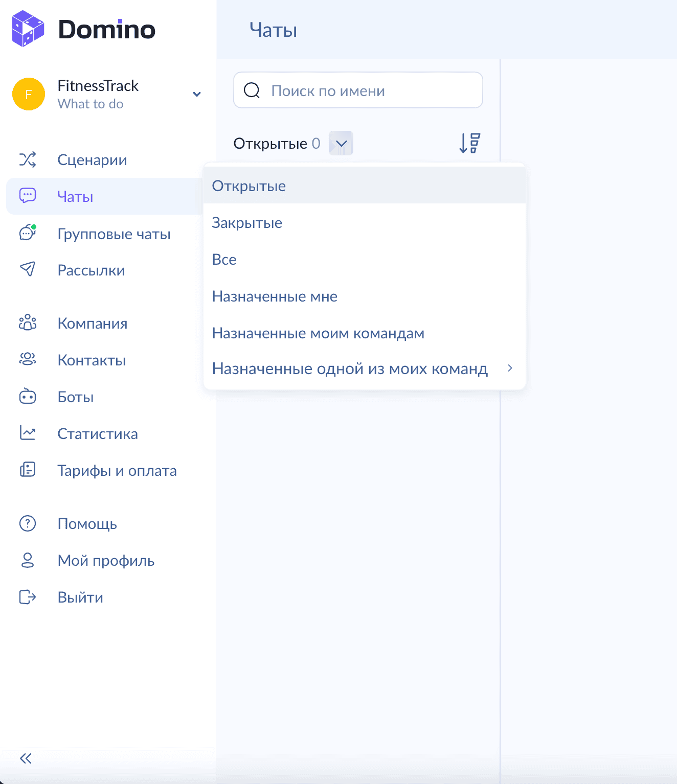This screenshot has width=677, height=784.
Task: Open Групповые чаты section
Action: point(114,234)
